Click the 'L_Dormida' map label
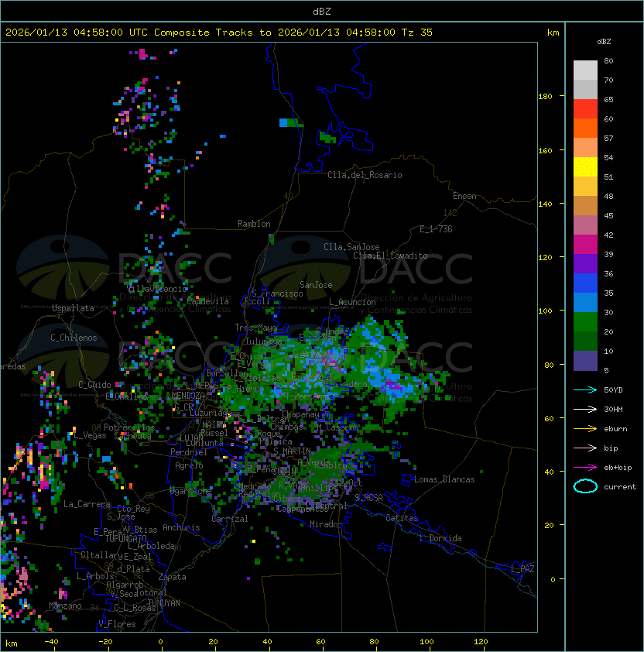 click(440, 538)
